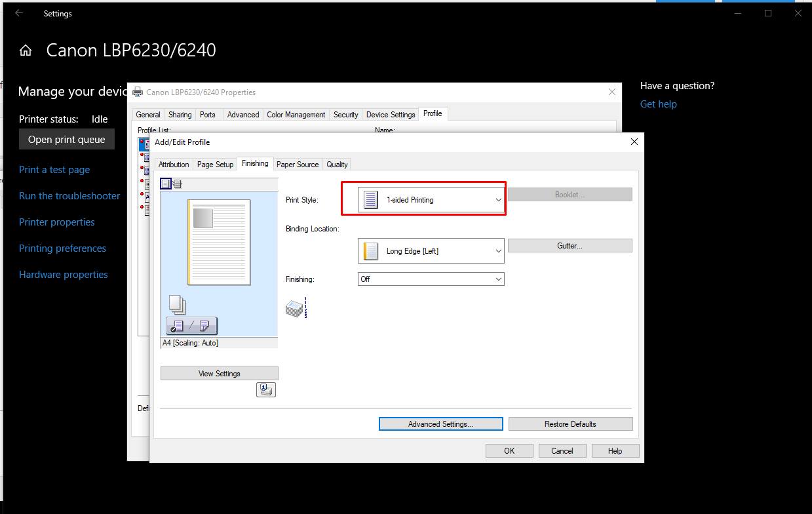Click the collated stack icon under Finishing
Viewport: 812px width, 514px height.
[296, 307]
